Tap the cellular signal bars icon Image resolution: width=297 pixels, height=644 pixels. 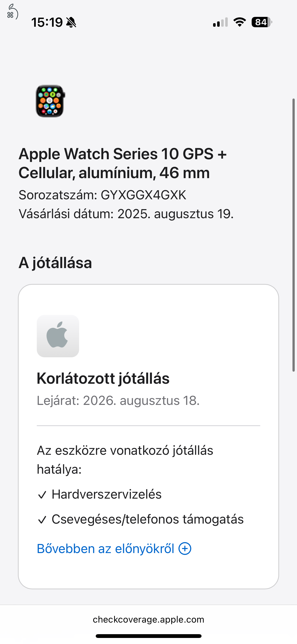[x=220, y=22]
